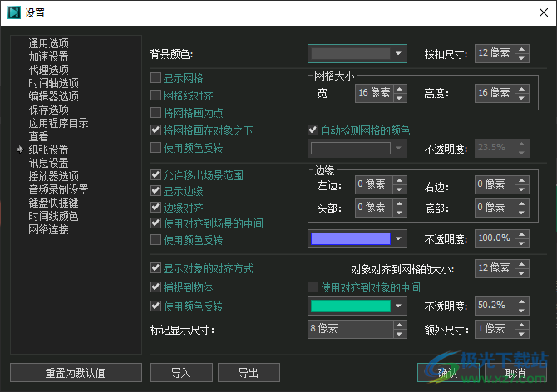The height and width of the screenshot is (392, 557).
Task: Uncheck 显示对象的对齐方式
Action: coord(155,267)
